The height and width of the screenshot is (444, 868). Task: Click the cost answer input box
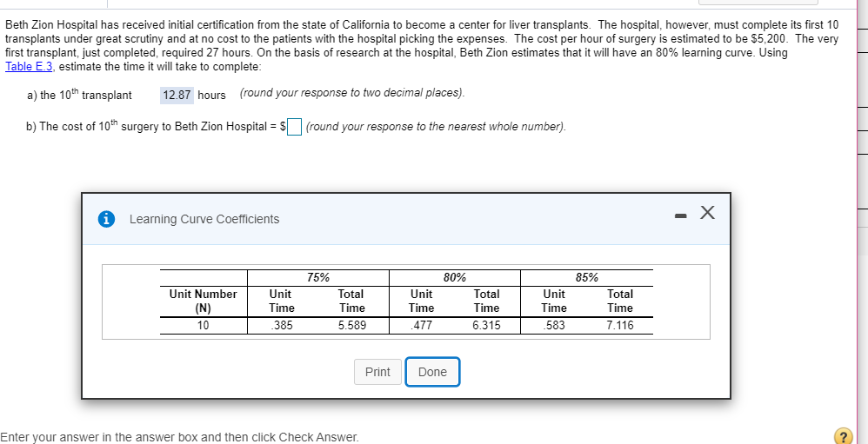295,127
